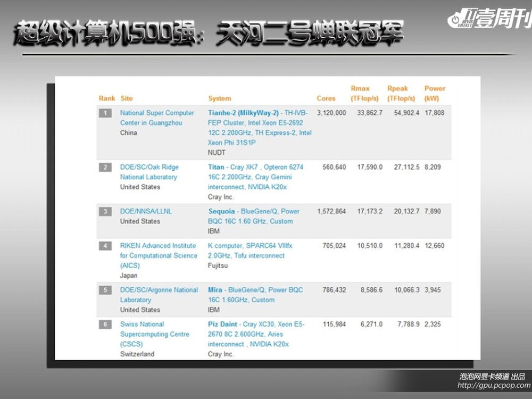
Task: Click the power value 17,808
Action: click(434, 113)
